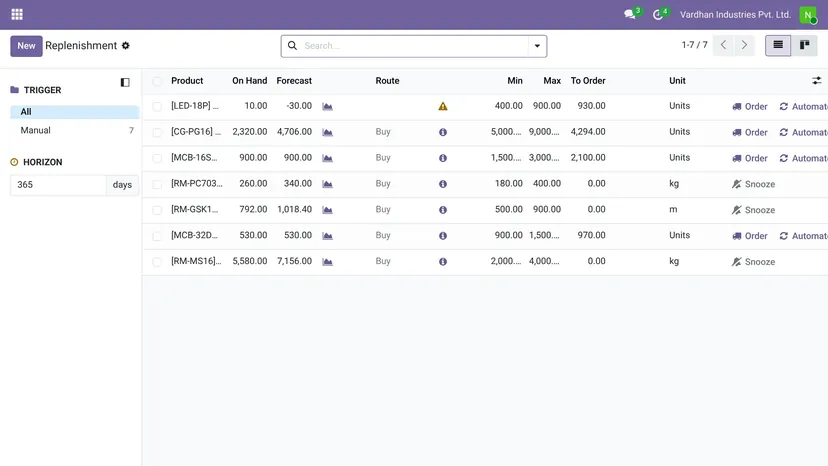Check the RM-PC703 row checkbox
Image resolution: width=828 pixels, height=466 pixels.
pyautogui.click(x=157, y=184)
